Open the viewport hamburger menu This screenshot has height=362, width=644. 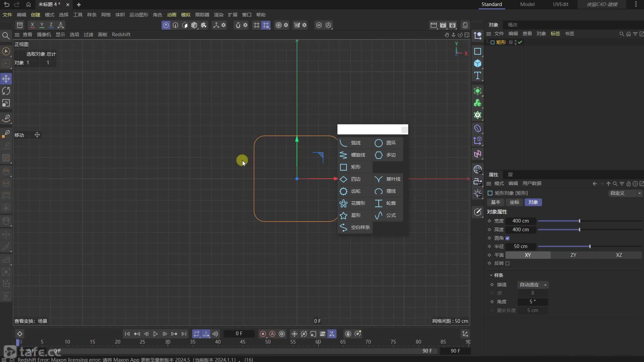pos(17,35)
